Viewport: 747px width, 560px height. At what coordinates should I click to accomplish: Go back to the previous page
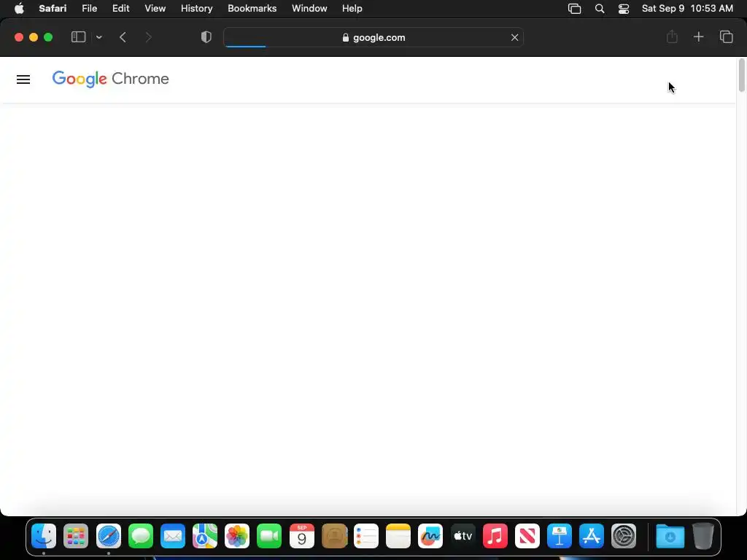click(123, 37)
